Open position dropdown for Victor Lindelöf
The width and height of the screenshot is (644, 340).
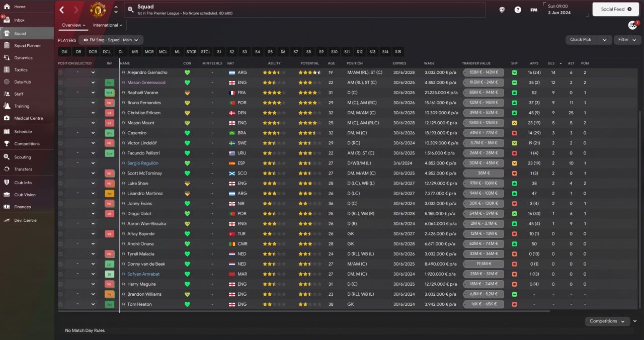point(93,143)
